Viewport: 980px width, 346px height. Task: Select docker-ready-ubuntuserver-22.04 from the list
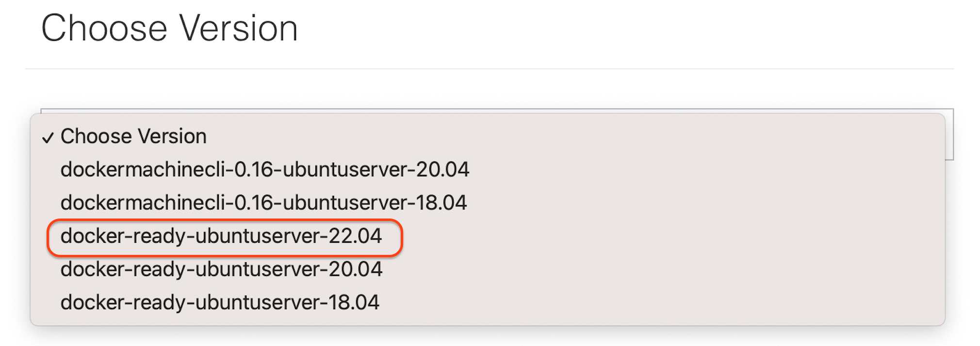221,236
